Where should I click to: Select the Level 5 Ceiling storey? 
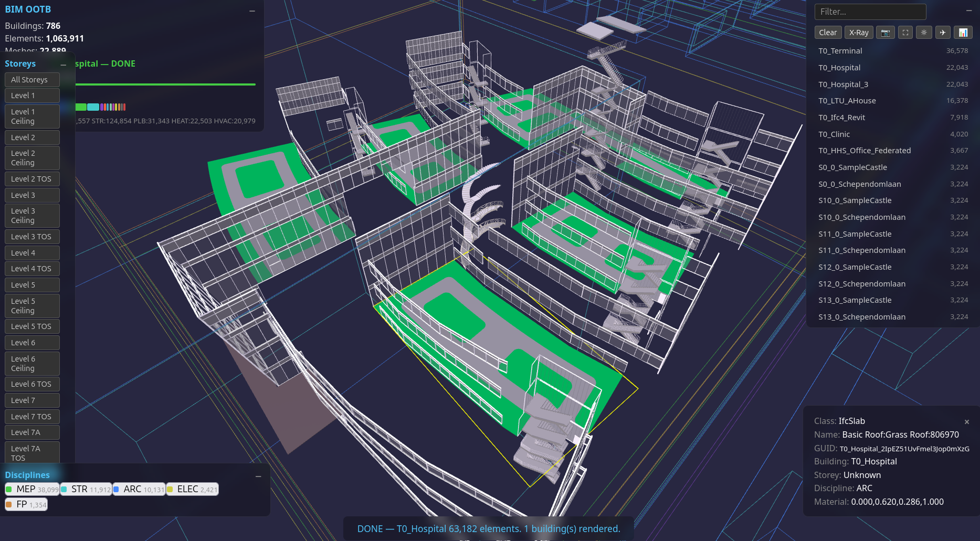click(x=31, y=305)
